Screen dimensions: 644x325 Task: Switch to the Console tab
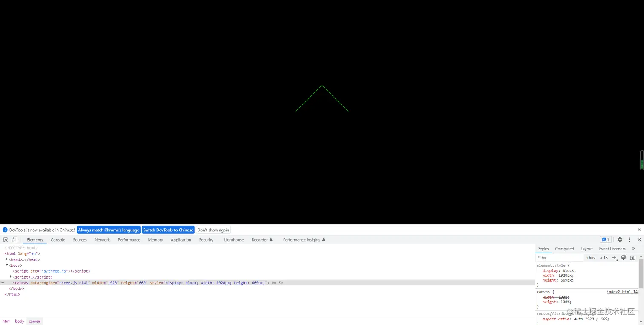pyautogui.click(x=58, y=240)
